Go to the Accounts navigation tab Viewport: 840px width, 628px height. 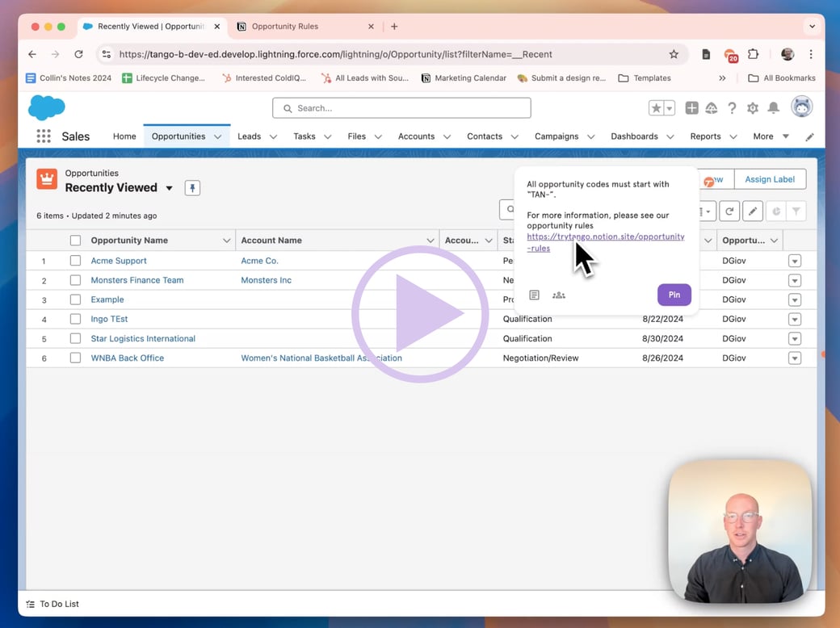click(416, 136)
